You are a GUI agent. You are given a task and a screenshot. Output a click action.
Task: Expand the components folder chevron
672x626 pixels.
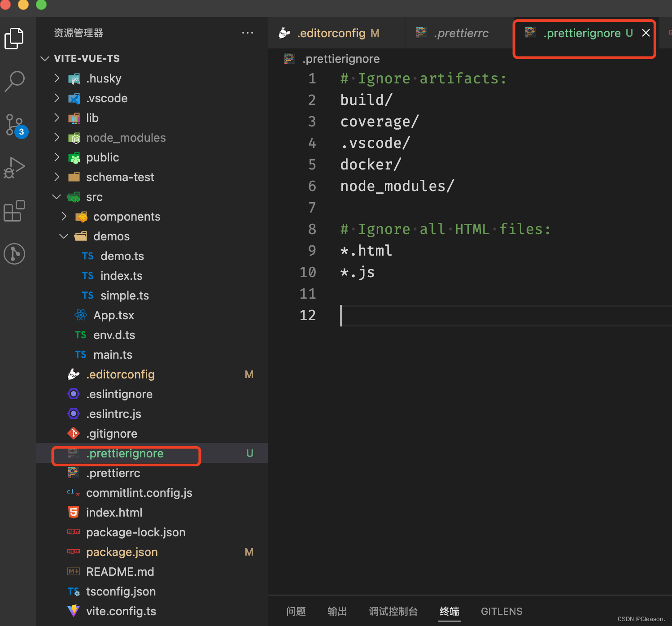click(64, 216)
